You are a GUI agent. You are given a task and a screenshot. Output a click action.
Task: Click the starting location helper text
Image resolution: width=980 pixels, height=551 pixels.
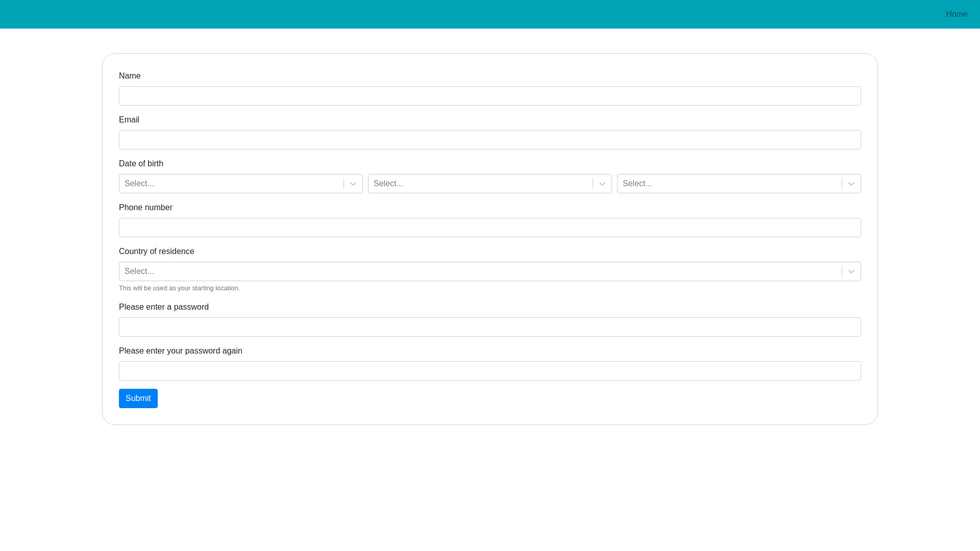179,288
